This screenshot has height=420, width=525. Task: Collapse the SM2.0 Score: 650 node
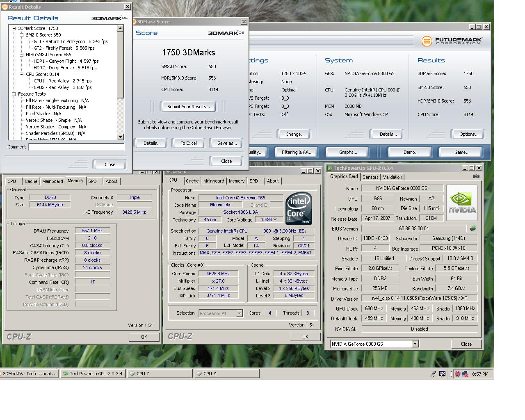(x=21, y=35)
